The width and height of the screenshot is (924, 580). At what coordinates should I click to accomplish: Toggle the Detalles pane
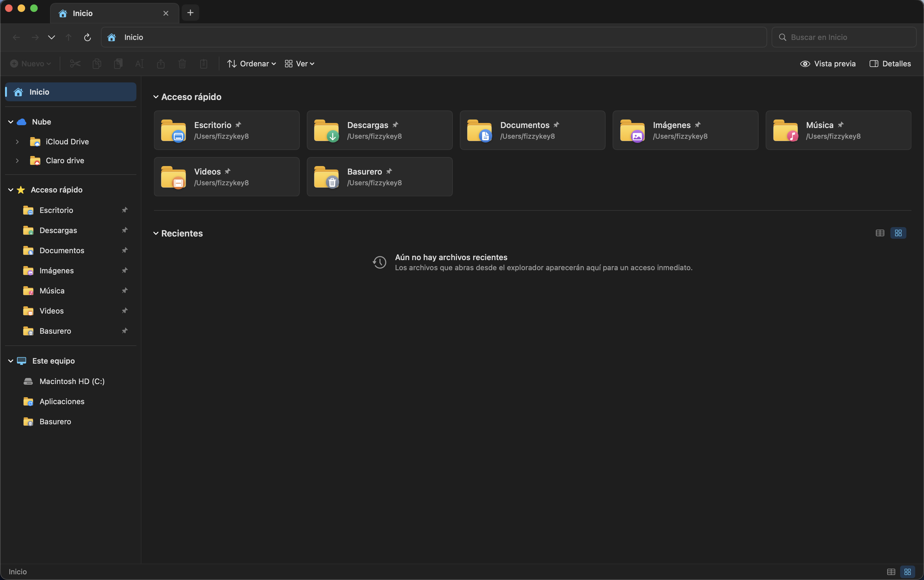point(890,64)
